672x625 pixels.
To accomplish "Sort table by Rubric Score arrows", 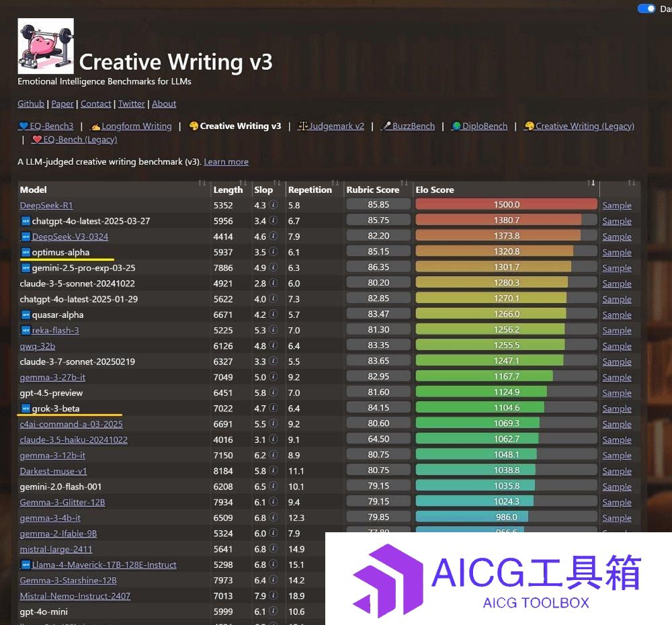I will [x=404, y=183].
